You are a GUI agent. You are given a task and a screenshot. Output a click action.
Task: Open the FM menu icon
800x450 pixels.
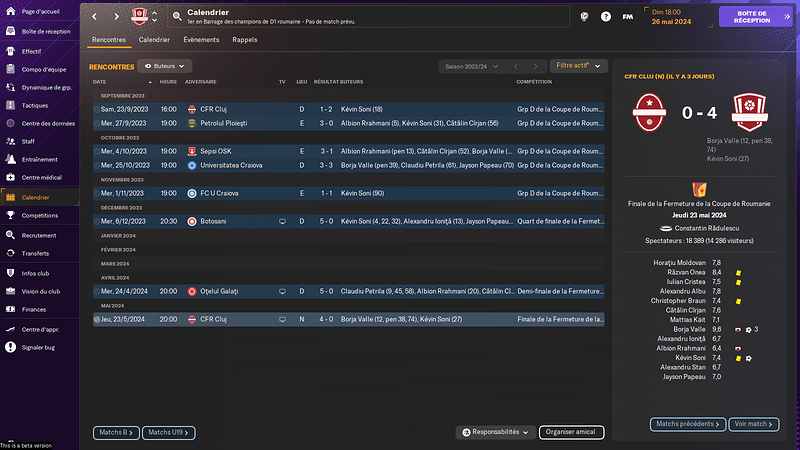(x=628, y=17)
